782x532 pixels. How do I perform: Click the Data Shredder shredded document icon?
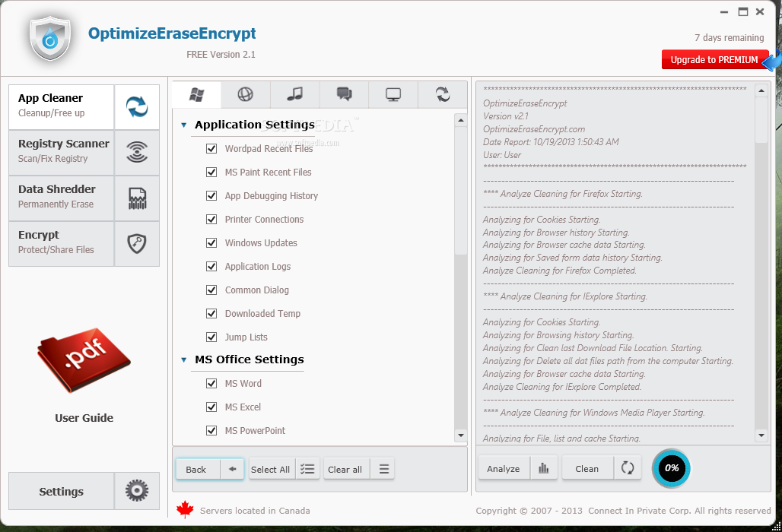(x=137, y=198)
